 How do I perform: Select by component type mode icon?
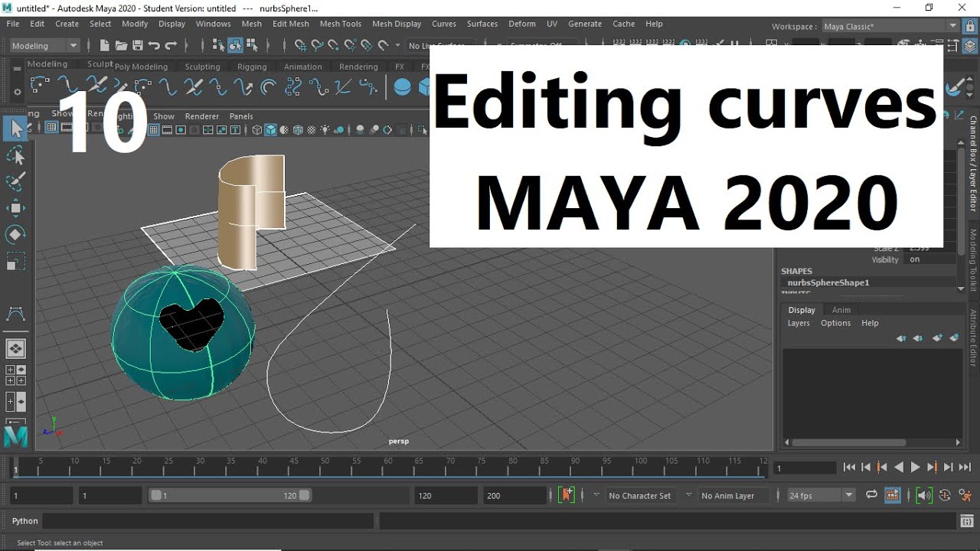click(252, 46)
